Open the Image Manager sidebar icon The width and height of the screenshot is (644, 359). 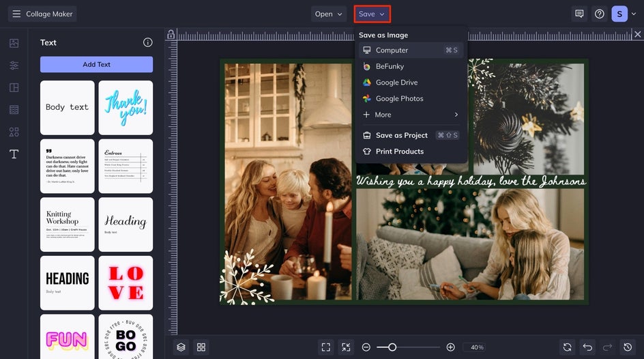14,43
